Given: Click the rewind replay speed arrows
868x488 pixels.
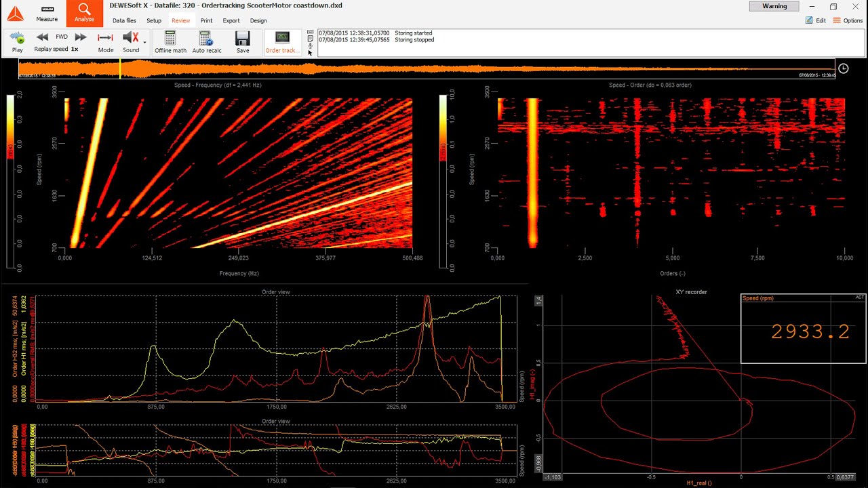Looking at the screenshot, I should 42,37.
